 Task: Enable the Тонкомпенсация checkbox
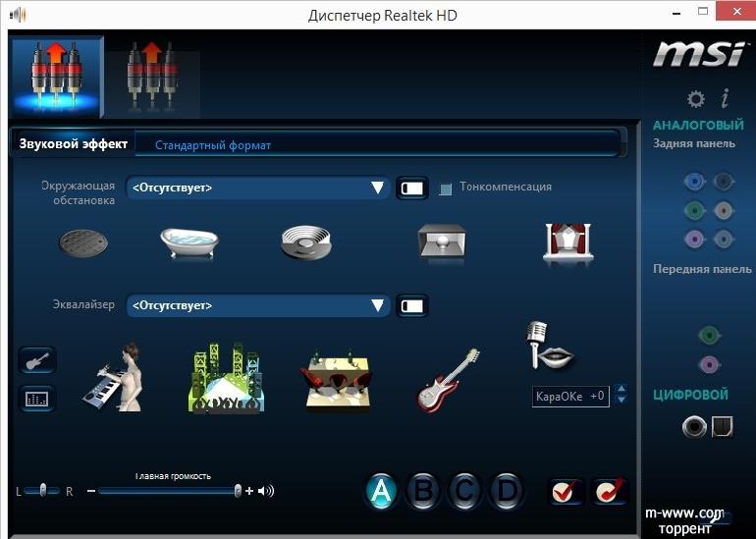[446, 189]
